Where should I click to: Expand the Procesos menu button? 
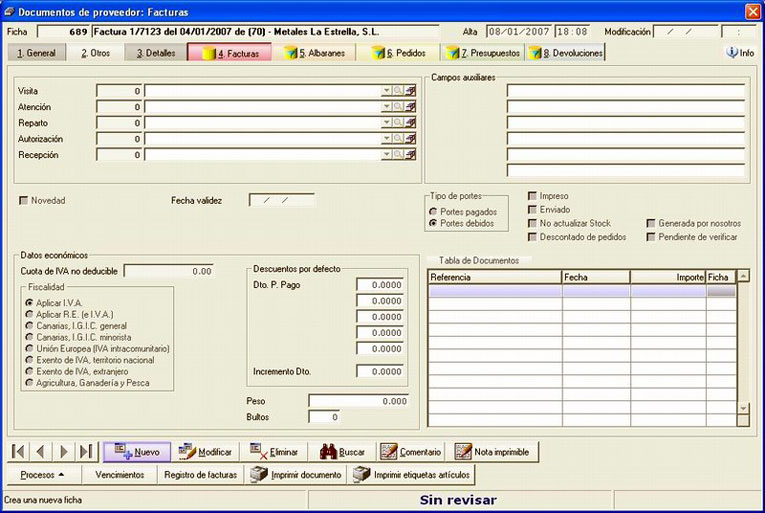(x=42, y=474)
